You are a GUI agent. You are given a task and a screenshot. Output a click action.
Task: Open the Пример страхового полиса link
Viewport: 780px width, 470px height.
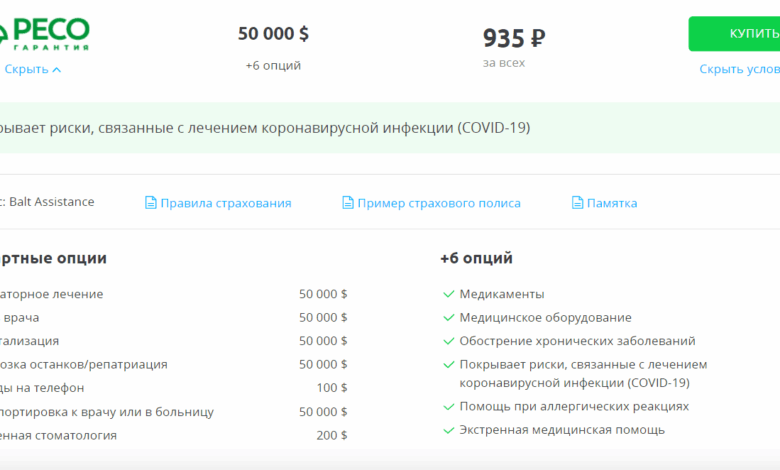[439, 203]
